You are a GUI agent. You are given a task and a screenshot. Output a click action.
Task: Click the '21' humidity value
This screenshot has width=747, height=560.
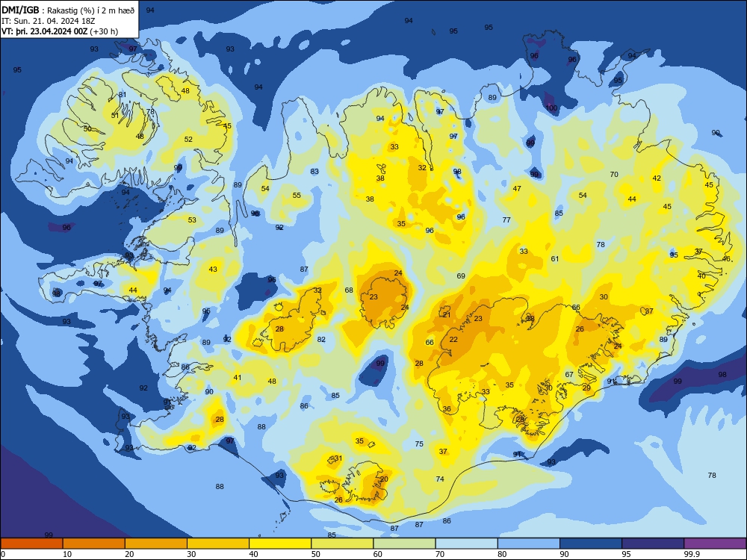click(x=447, y=315)
